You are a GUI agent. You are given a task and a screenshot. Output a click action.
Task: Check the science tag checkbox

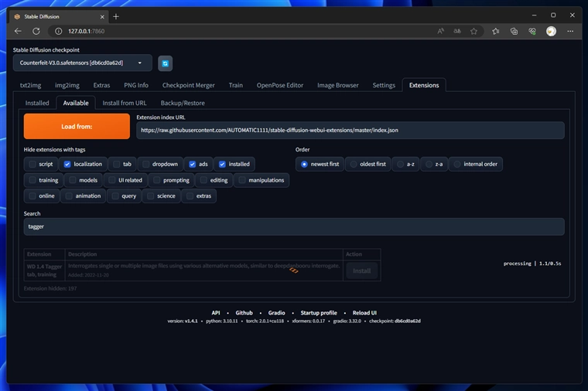pyautogui.click(x=150, y=195)
